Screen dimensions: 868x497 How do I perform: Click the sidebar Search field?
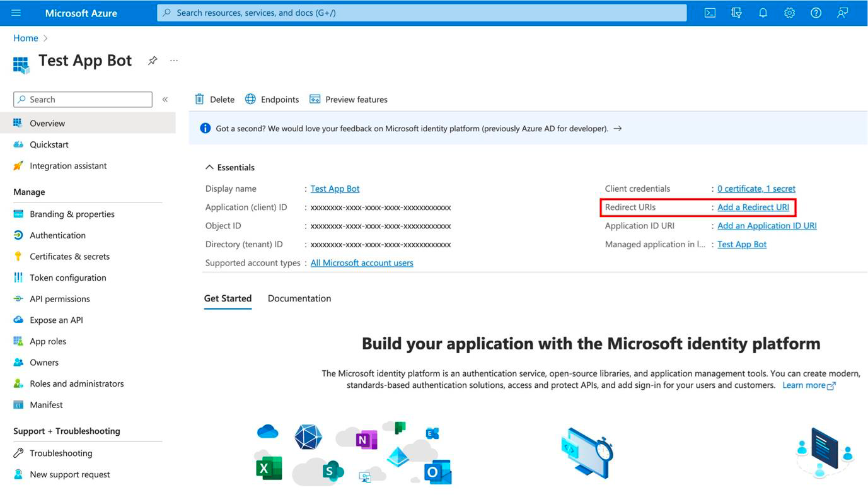tap(83, 99)
